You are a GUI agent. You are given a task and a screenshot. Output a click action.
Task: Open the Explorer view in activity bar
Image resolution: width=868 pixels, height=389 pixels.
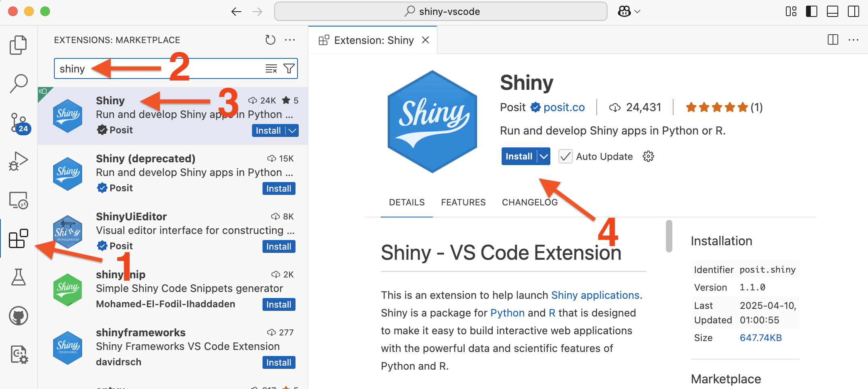coord(18,45)
